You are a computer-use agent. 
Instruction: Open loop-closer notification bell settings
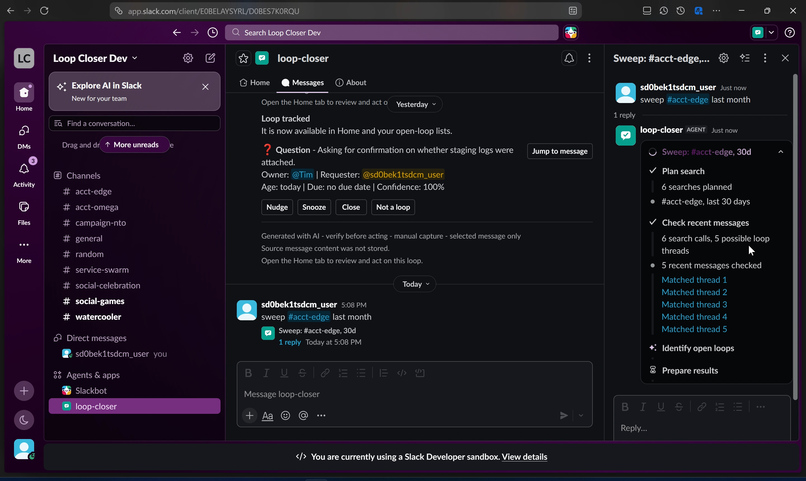tap(569, 58)
